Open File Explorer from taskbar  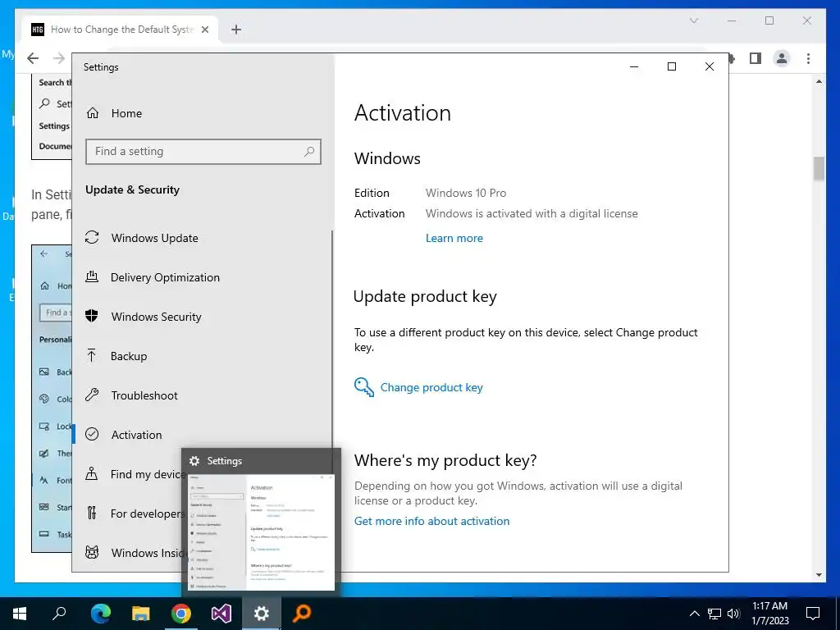coord(141,614)
